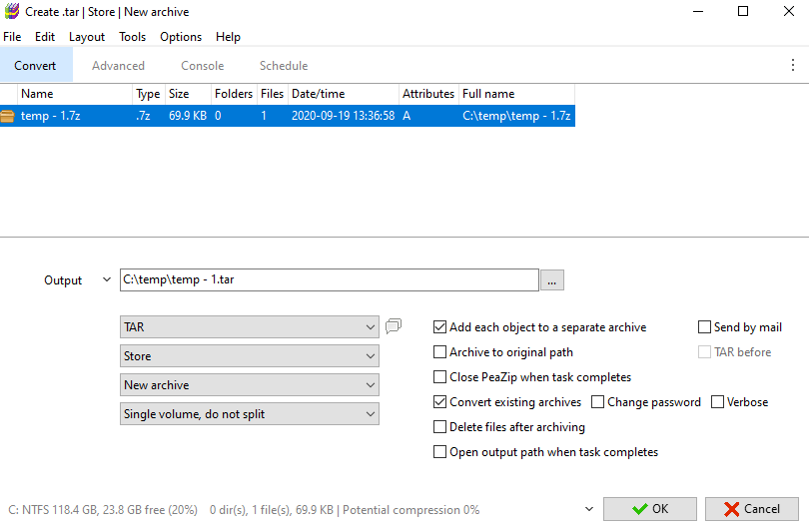
Task: Sort by the Attributes column header
Action: coord(428,94)
